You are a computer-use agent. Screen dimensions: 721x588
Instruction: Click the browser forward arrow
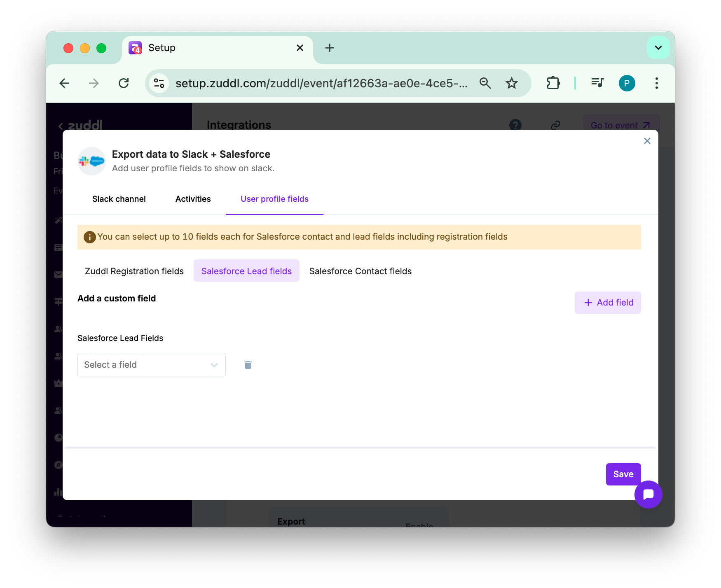[94, 83]
